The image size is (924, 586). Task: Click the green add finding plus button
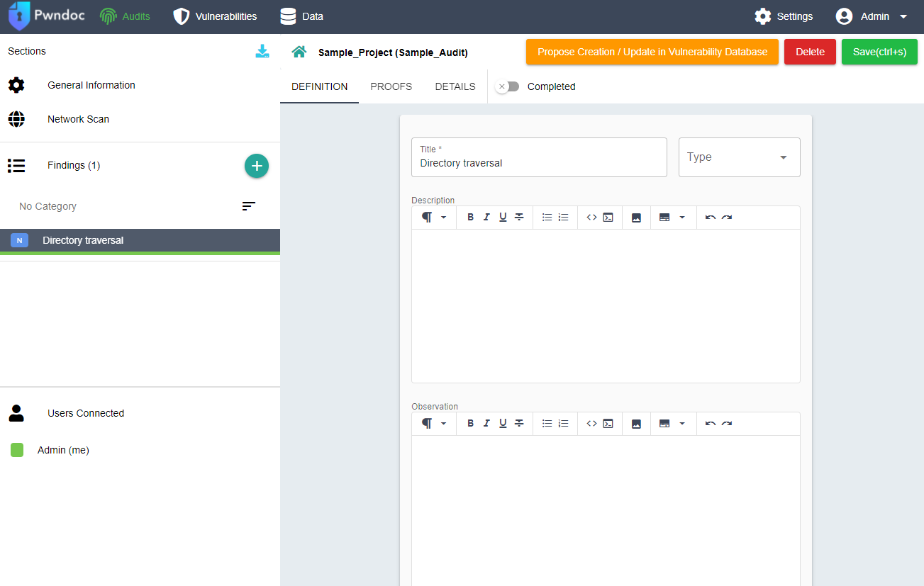coord(257,166)
